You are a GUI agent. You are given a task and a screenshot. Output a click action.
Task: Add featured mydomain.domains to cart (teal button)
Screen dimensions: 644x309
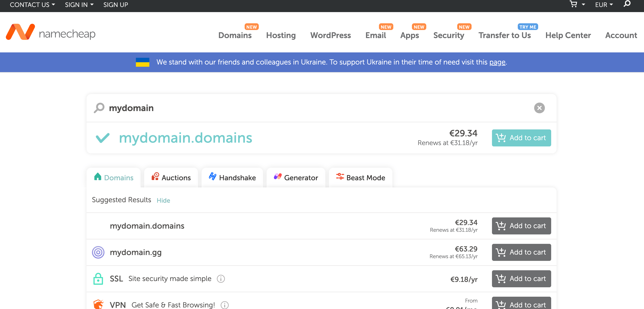pyautogui.click(x=521, y=138)
